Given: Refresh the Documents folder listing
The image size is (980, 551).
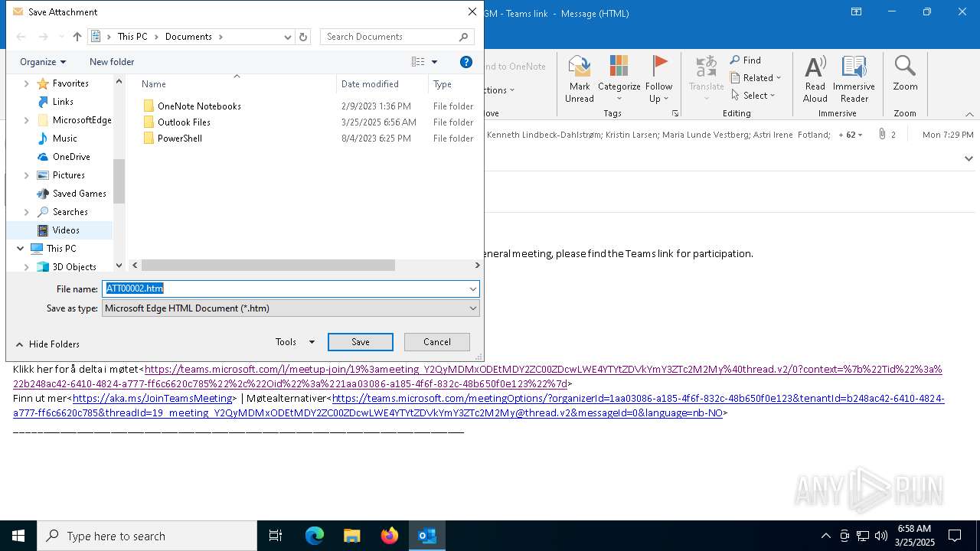Looking at the screenshot, I should [x=303, y=37].
